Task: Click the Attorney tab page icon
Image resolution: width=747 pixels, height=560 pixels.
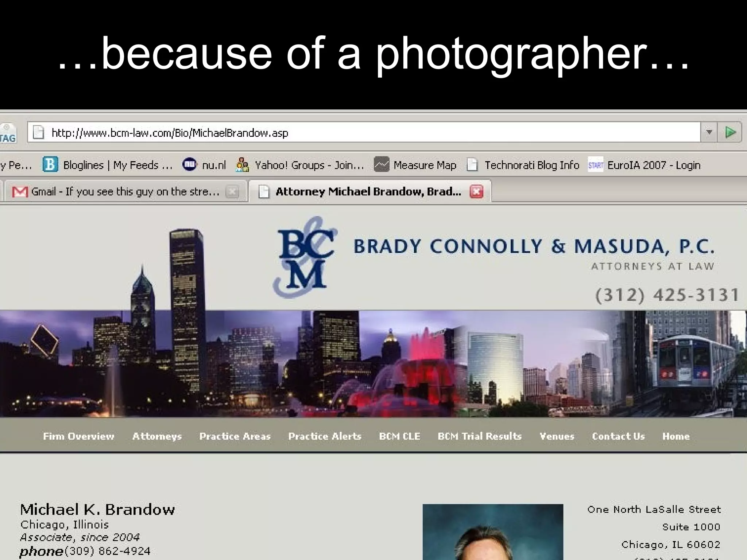Action: pyautogui.click(x=263, y=191)
